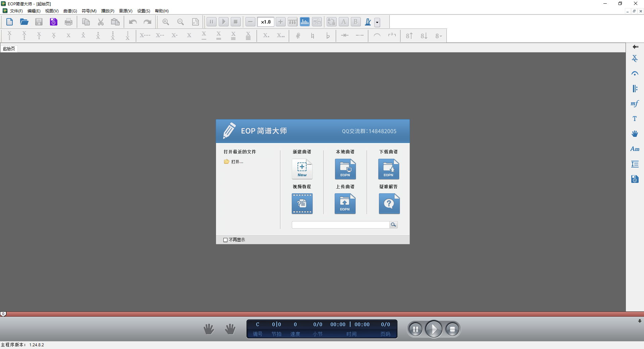This screenshot has width=644, height=349.
Task: Select the dynamics mf tool in sidebar
Action: pyautogui.click(x=635, y=104)
